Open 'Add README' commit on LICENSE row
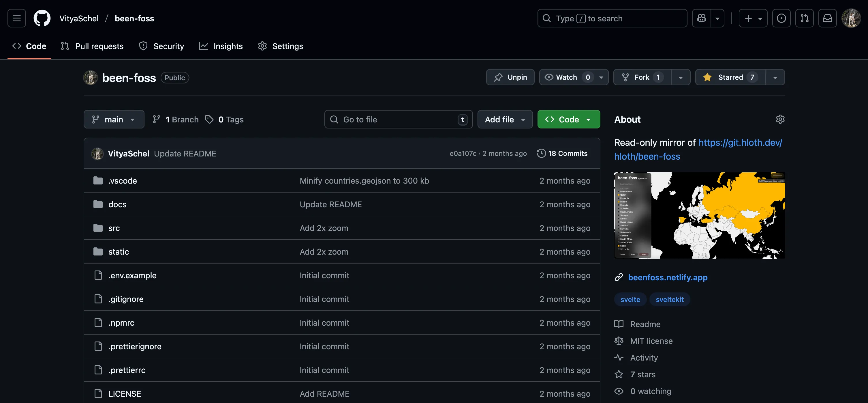 coord(324,393)
